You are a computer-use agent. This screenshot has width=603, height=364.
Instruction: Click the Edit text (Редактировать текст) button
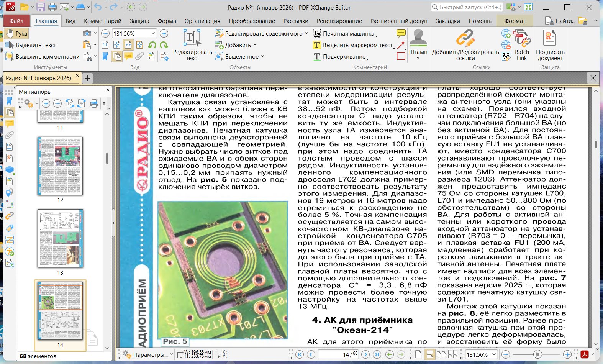[192, 45]
